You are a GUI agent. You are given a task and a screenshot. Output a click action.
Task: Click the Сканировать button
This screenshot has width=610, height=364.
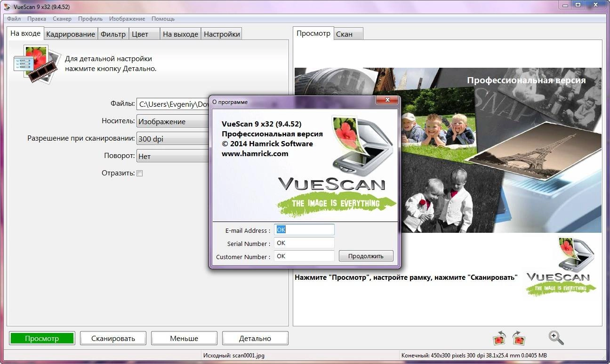[113, 338]
